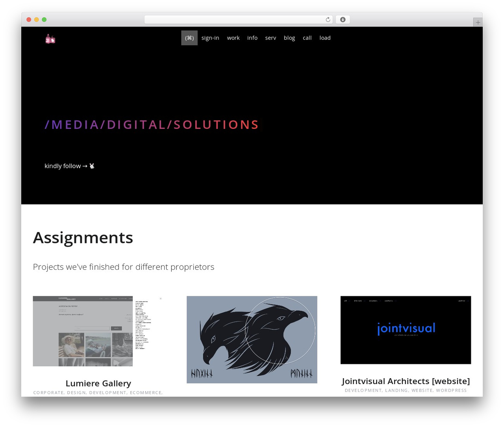Navigate to the blog menu item
Screen dimensions: 504x427
coord(289,38)
